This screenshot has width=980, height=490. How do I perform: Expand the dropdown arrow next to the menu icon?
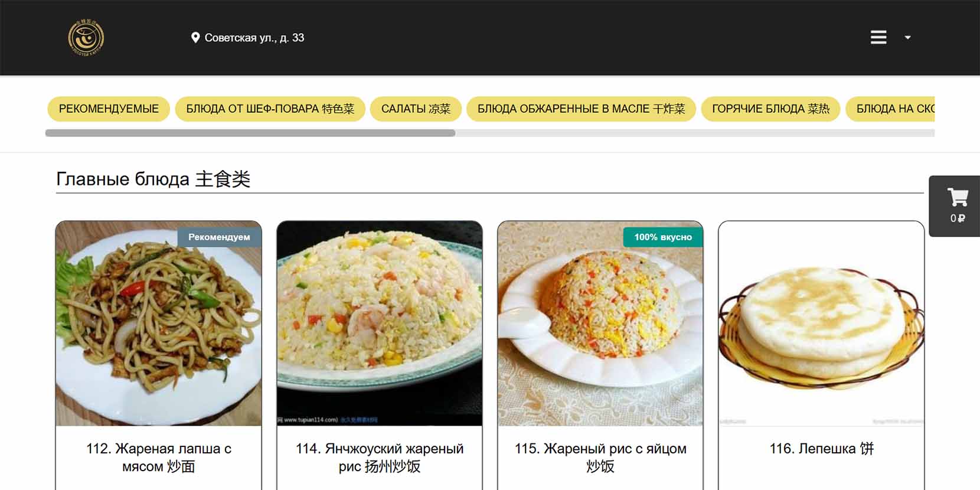907,38
